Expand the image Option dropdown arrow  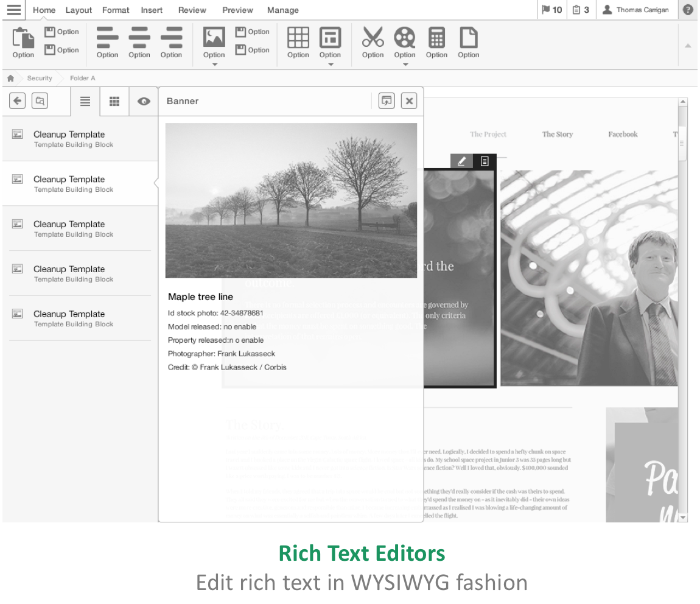pos(214,65)
